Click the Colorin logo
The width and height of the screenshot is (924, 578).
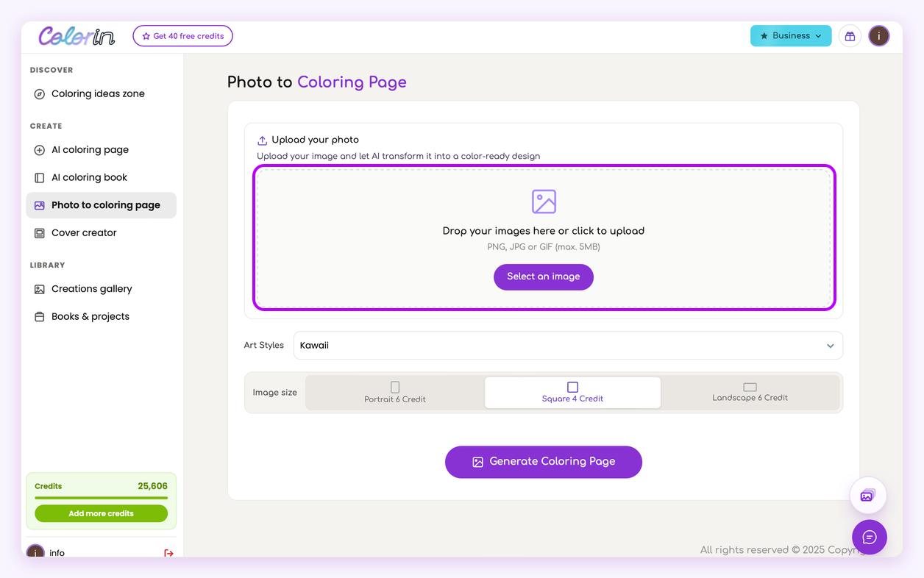pos(77,35)
